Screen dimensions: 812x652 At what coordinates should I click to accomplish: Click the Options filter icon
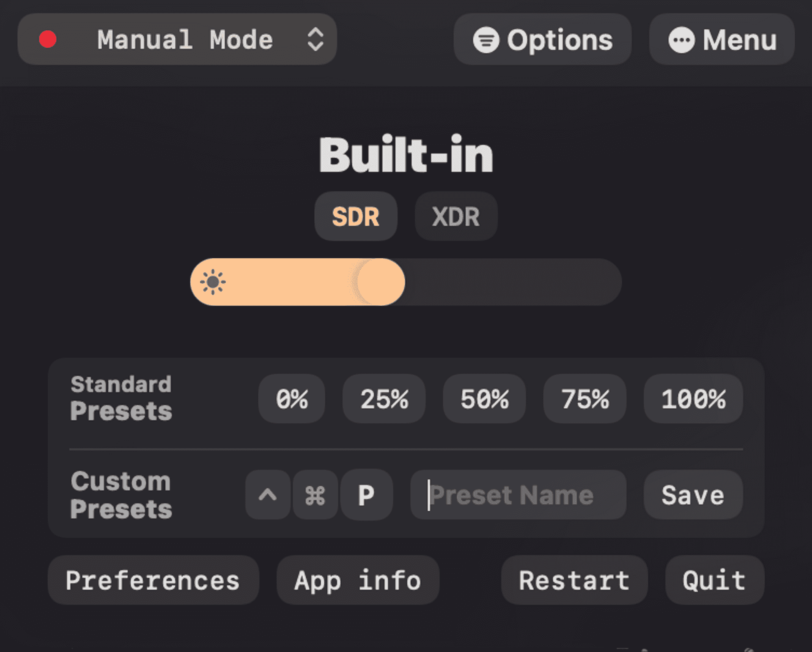coord(486,40)
